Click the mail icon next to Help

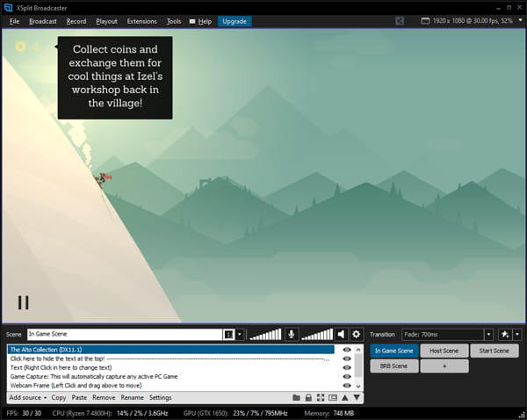(192, 21)
